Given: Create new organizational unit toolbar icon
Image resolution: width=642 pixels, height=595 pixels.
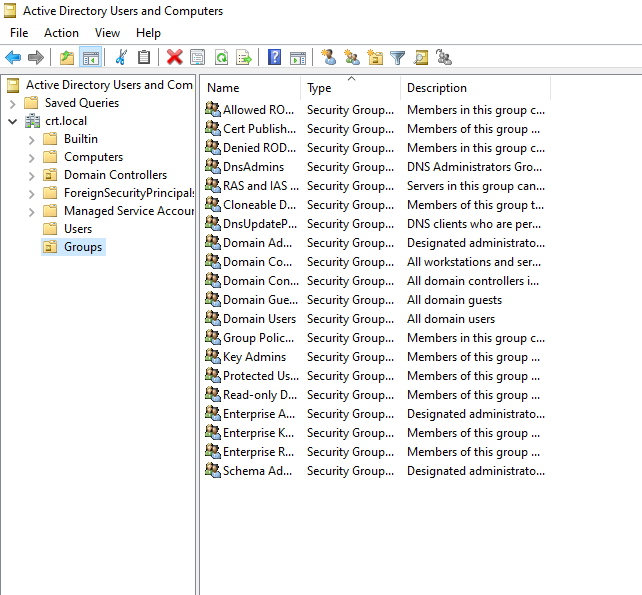Looking at the screenshot, I should [x=375, y=57].
